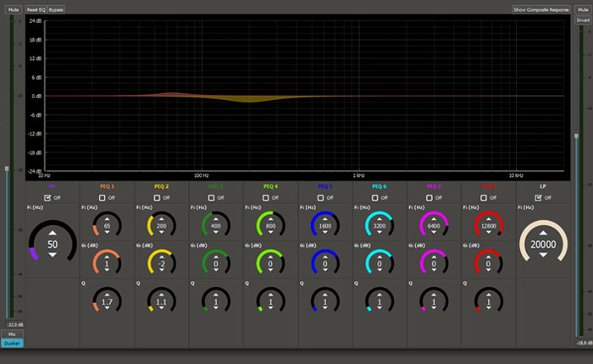Increase PEQ 6 Q above 1
Image resolution: width=593 pixels, height=364 pixels.
[380, 295]
